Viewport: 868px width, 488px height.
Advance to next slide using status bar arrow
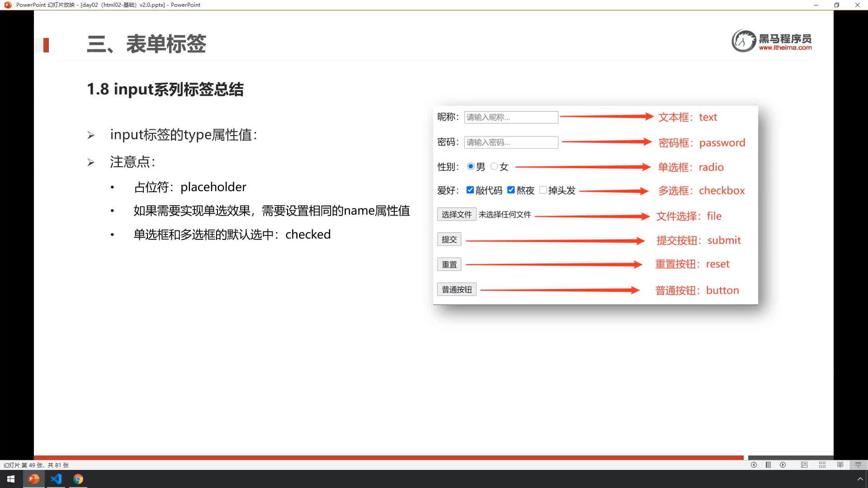[x=783, y=465]
